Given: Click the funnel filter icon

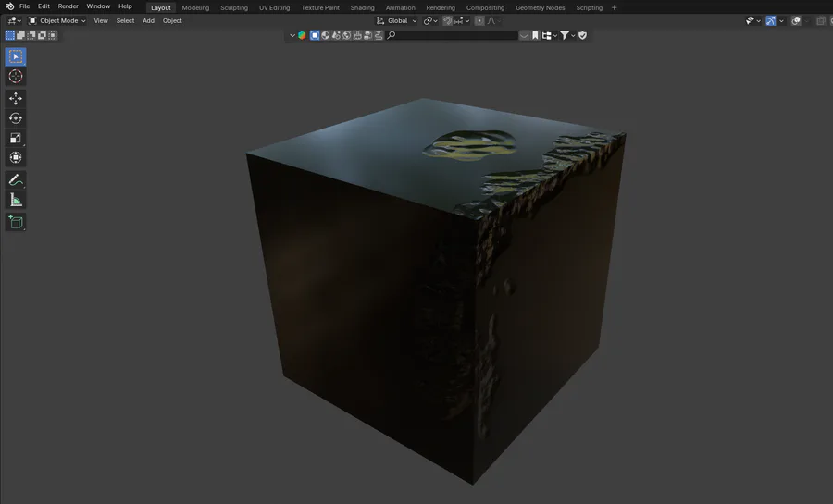Looking at the screenshot, I should click(565, 35).
